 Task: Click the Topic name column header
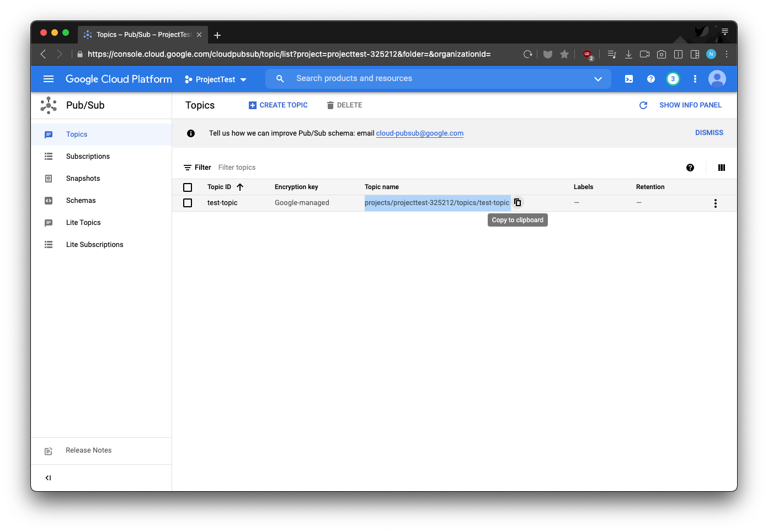pos(382,187)
